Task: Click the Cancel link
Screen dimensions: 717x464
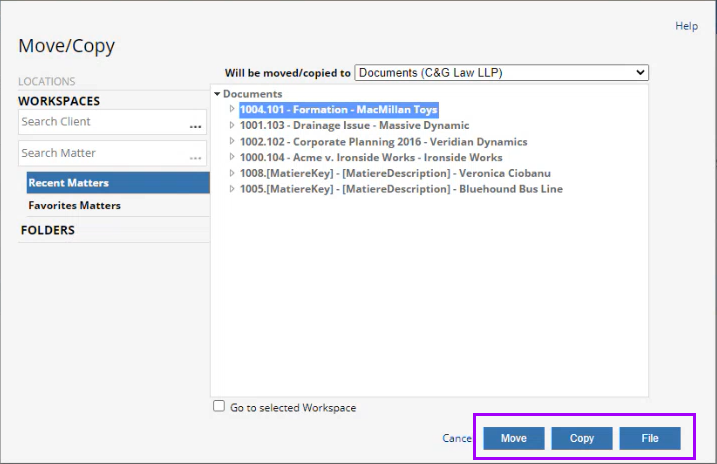Action: 457,438
